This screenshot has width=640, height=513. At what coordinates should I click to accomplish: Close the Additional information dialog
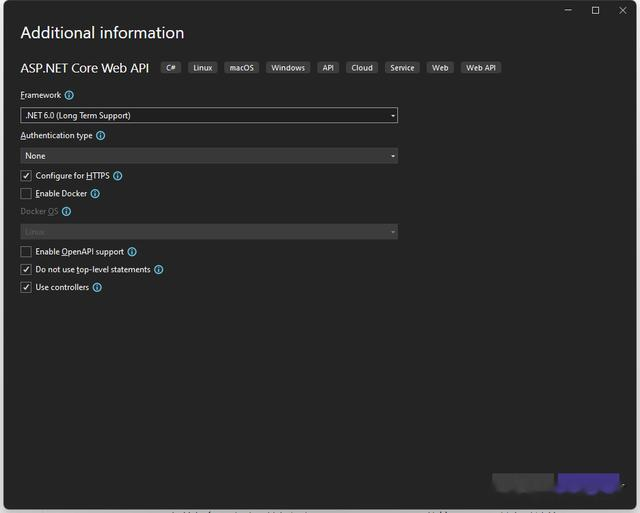[622, 11]
